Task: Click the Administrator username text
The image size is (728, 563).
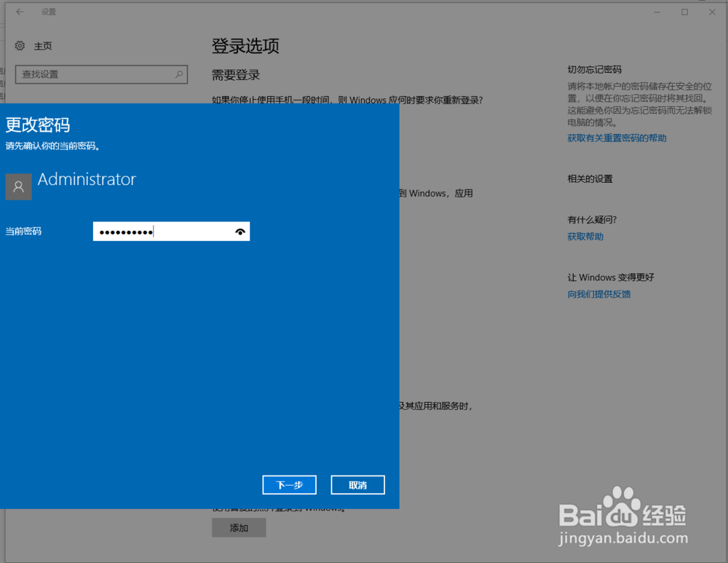Action: point(87,179)
